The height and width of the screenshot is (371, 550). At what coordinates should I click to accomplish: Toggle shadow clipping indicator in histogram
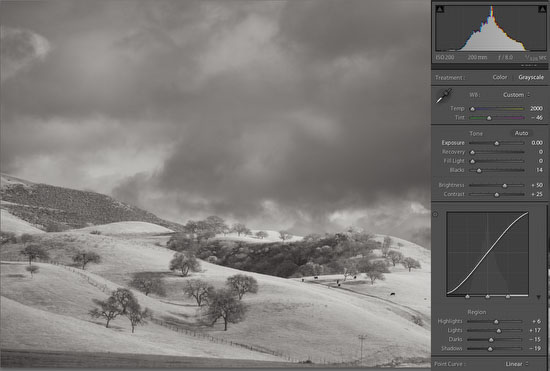pyautogui.click(x=440, y=9)
